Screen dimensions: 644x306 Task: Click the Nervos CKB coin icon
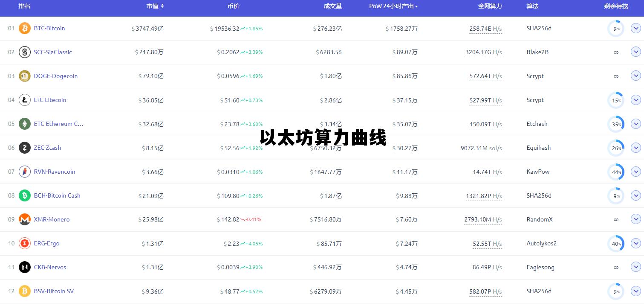24,267
